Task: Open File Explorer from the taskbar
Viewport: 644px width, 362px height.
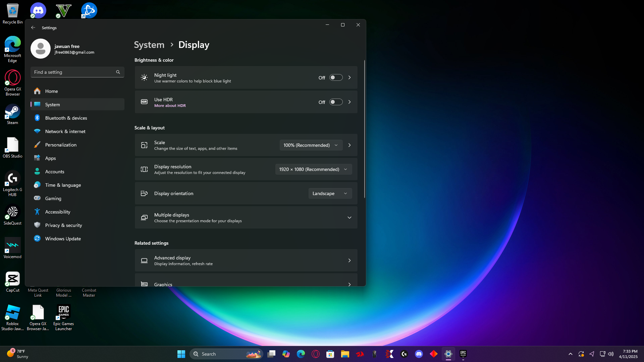Action: [x=345, y=354]
